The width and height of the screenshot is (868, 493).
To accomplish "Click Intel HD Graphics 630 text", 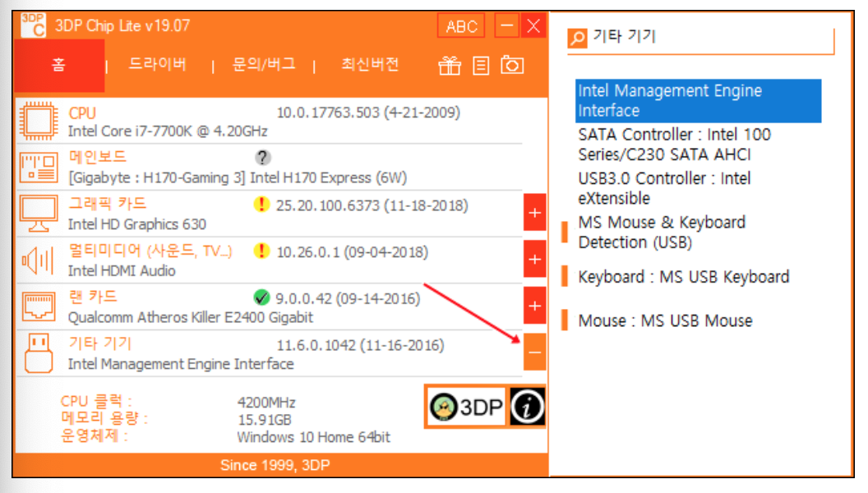I will 136,224.
